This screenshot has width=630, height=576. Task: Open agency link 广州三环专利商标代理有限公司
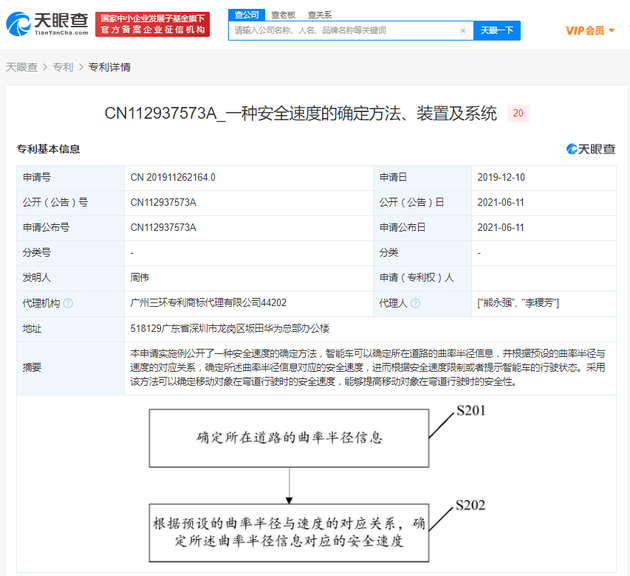tap(208, 303)
